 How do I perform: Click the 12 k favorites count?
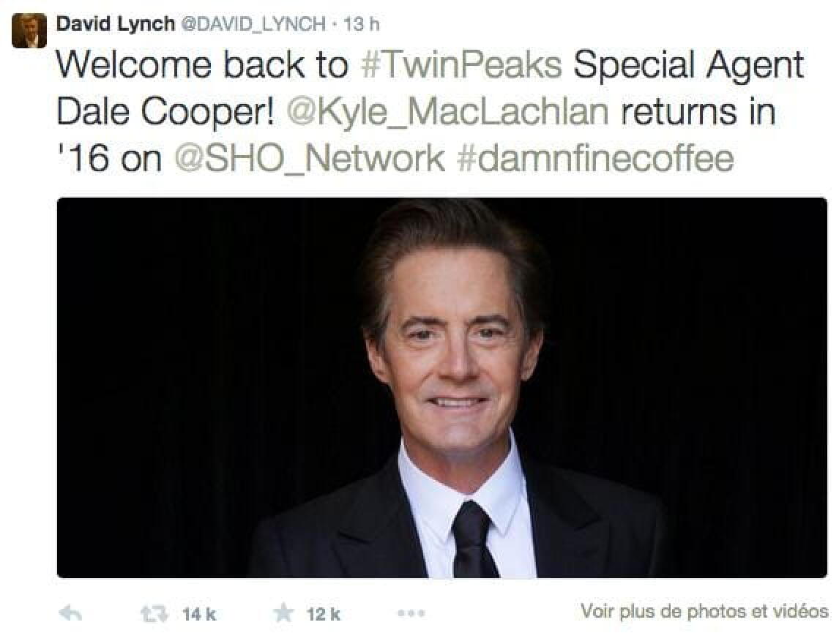(324, 614)
